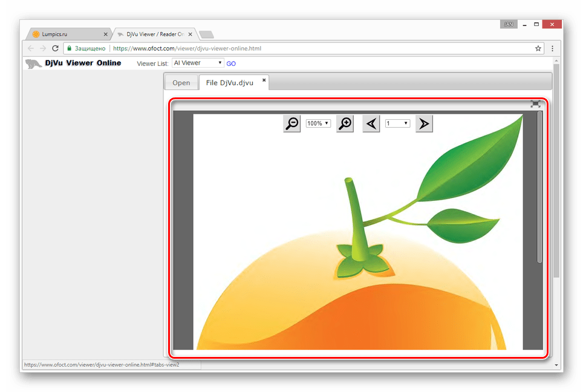Click the JAN profile button
Screen dimensions: 583x392
coord(509,24)
